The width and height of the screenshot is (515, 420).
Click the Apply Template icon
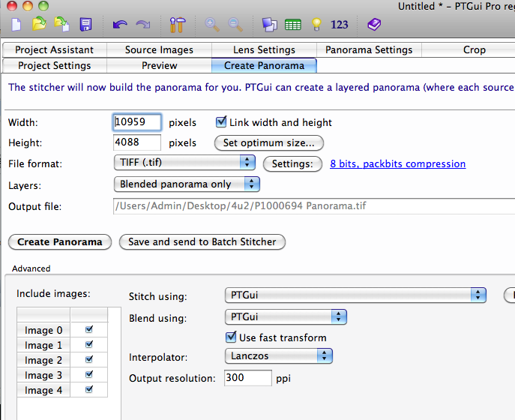click(61, 24)
